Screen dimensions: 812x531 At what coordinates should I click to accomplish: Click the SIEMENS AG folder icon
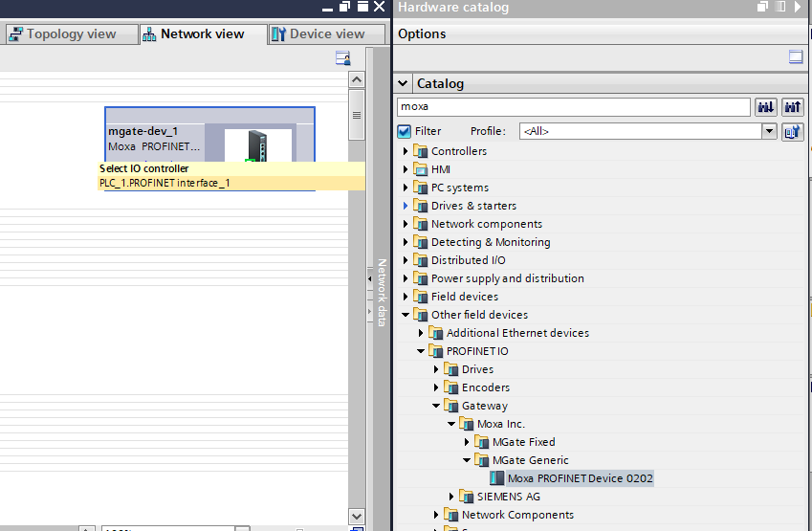pyautogui.click(x=467, y=497)
